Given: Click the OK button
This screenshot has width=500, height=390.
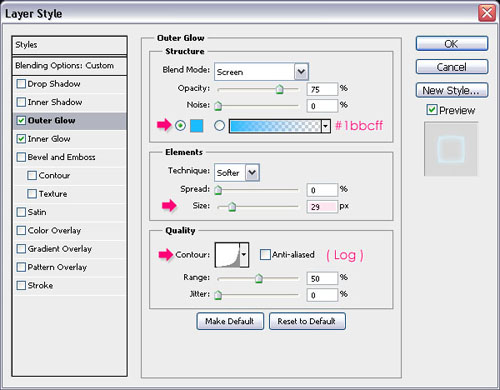Looking at the screenshot, I should (452, 44).
